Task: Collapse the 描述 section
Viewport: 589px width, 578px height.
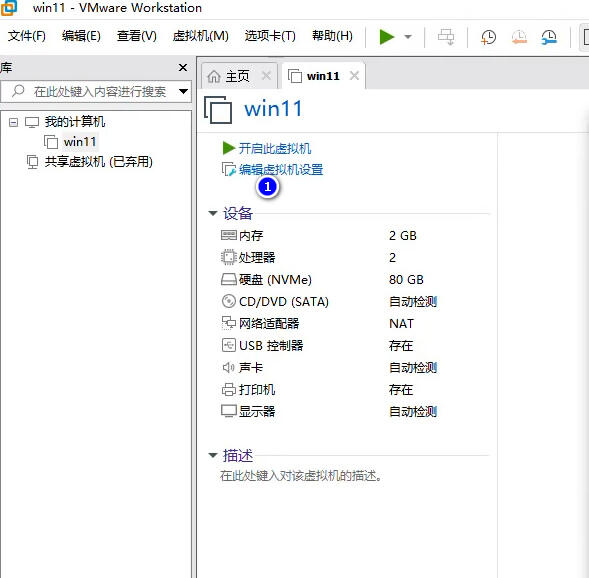Action: point(213,455)
